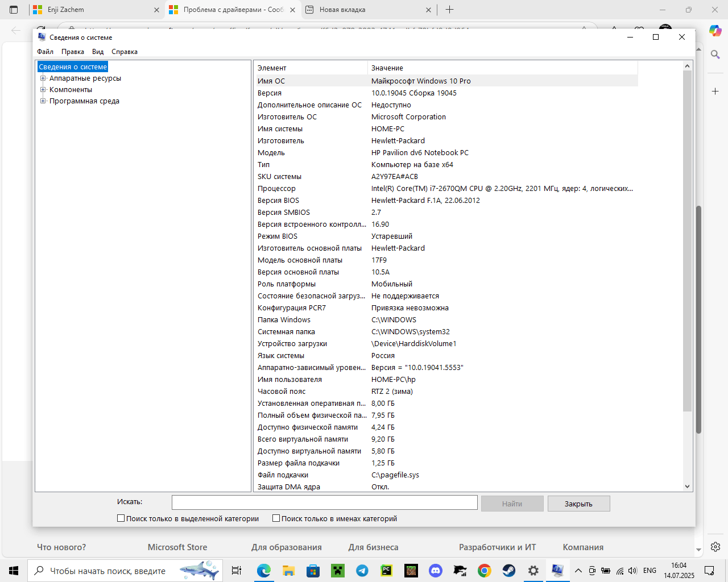Viewport: 728px width, 582px height.
Task: Click the details list scroll-down arrow
Action: click(687, 487)
